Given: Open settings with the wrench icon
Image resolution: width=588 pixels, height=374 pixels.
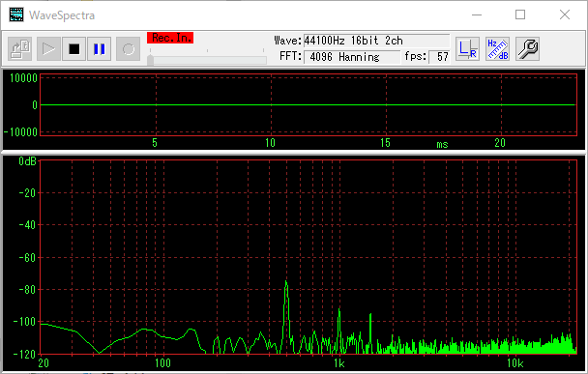Looking at the screenshot, I should coord(528,48).
